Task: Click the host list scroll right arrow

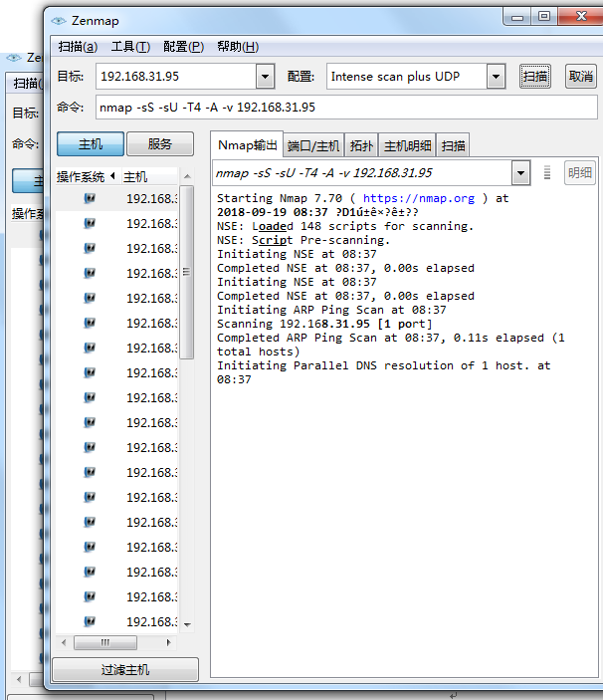Action: [168, 642]
